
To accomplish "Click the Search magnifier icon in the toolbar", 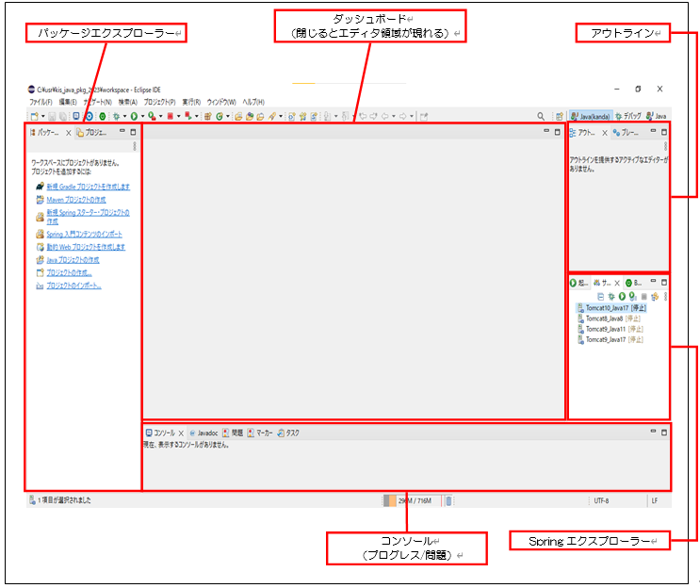I will (541, 117).
